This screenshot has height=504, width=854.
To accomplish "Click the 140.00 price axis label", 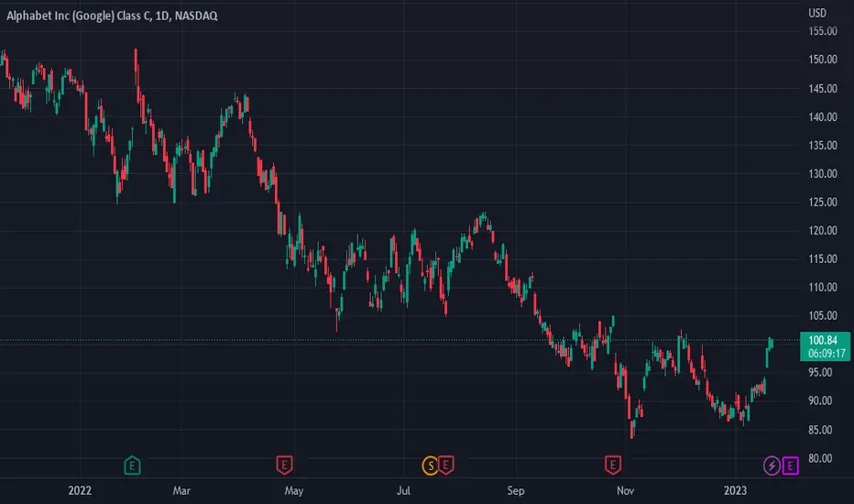I will point(823,116).
